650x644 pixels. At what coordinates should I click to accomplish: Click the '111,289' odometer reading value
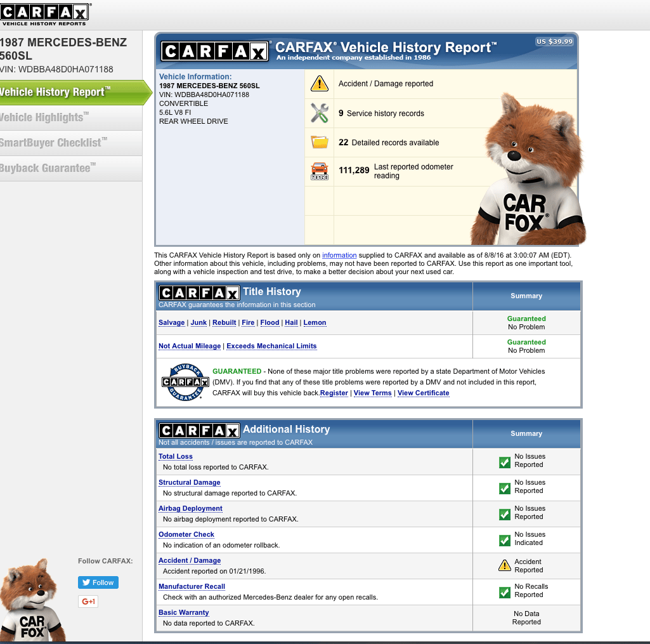354,171
